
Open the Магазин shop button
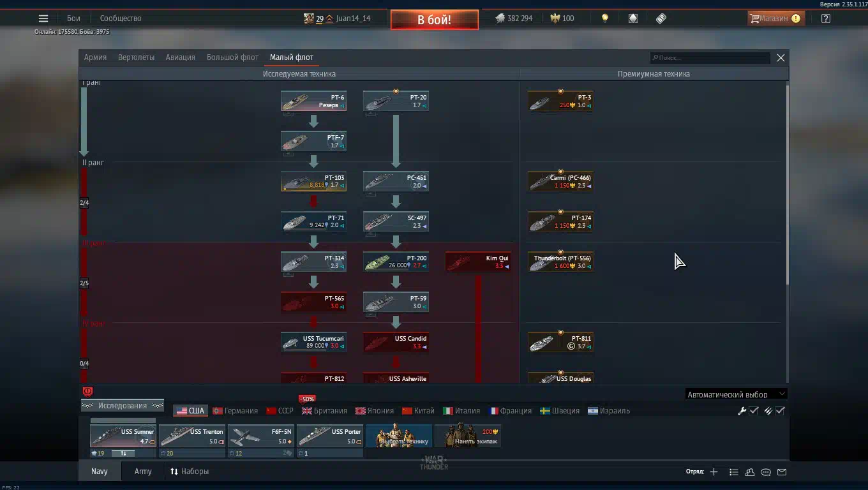click(775, 19)
